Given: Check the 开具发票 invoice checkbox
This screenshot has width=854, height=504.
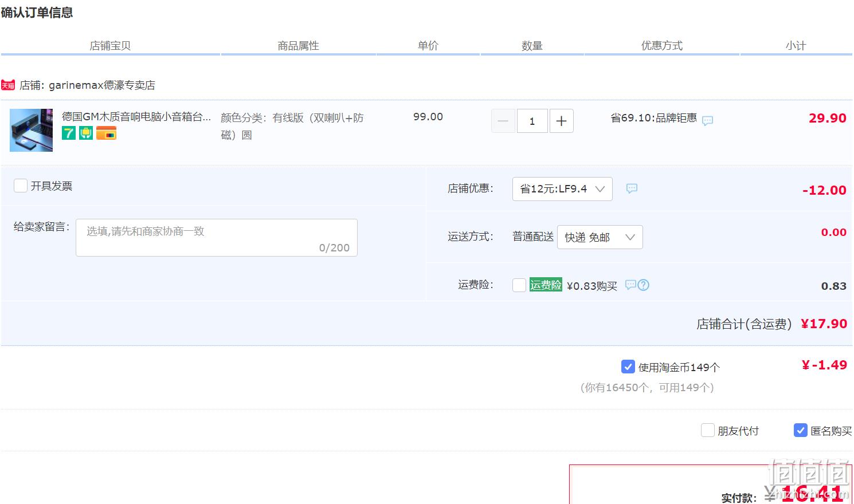Looking at the screenshot, I should coord(21,186).
